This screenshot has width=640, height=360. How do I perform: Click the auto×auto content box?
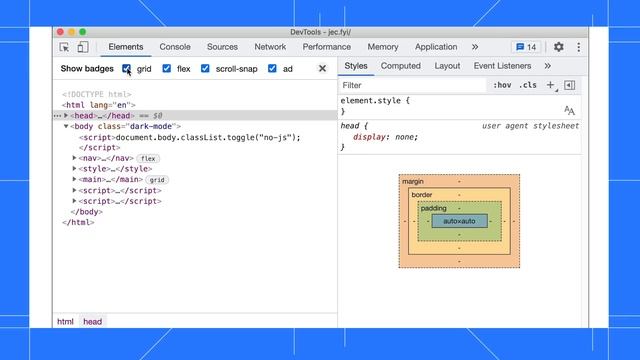pos(459,221)
